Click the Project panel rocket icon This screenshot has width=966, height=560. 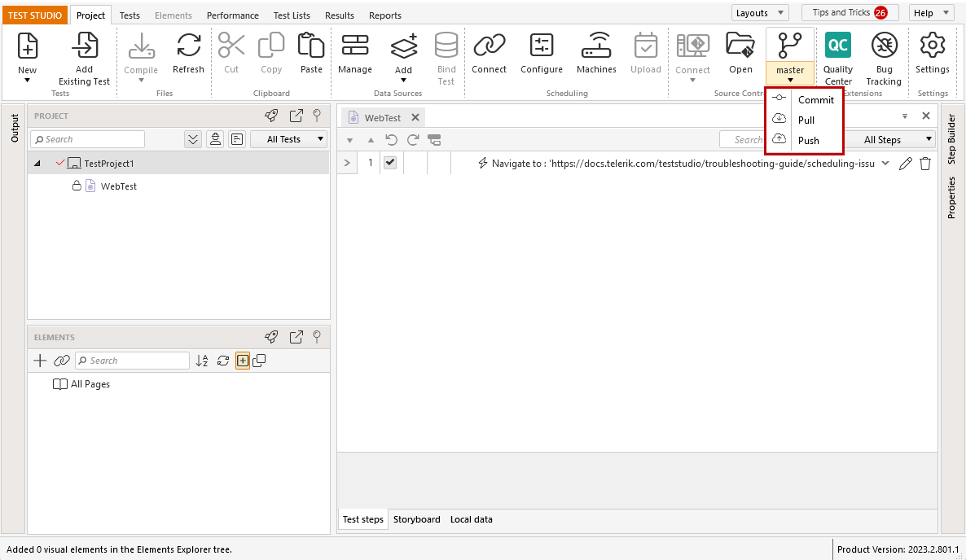(271, 115)
